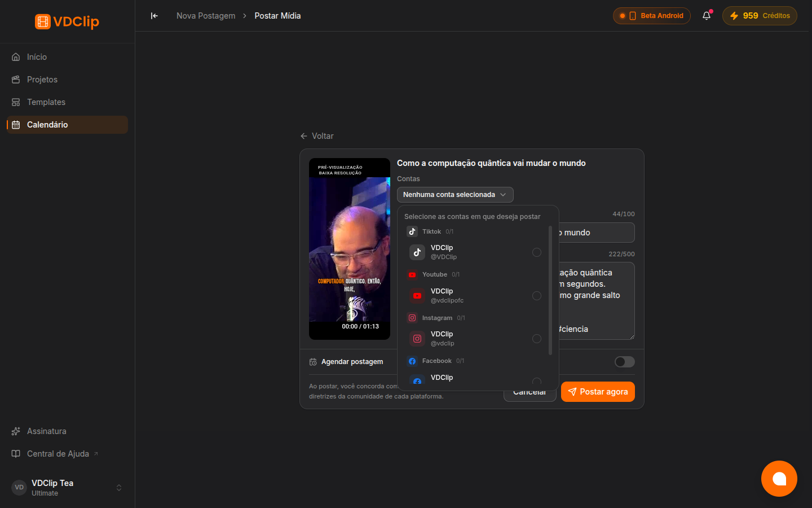Click the Calendário calendar icon
The image size is (812, 508).
(16, 125)
